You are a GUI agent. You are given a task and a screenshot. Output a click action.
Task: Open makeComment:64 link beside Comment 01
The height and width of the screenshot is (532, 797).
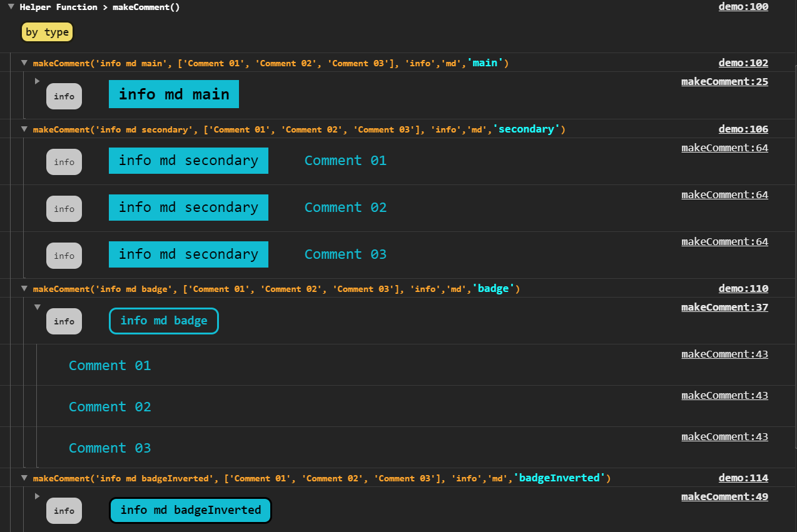[x=724, y=148]
